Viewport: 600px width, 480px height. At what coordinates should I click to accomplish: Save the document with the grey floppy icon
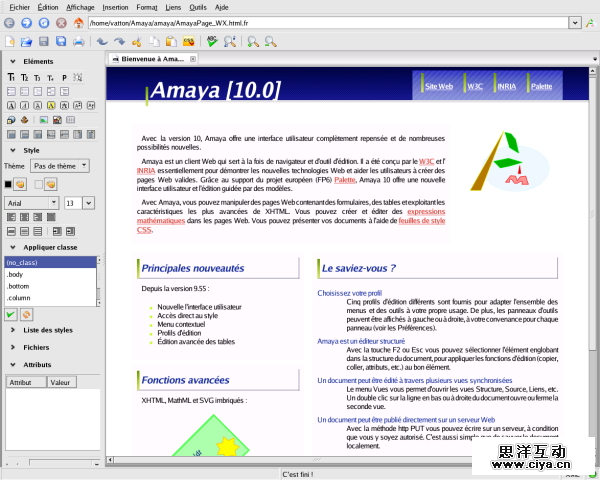click(x=44, y=41)
